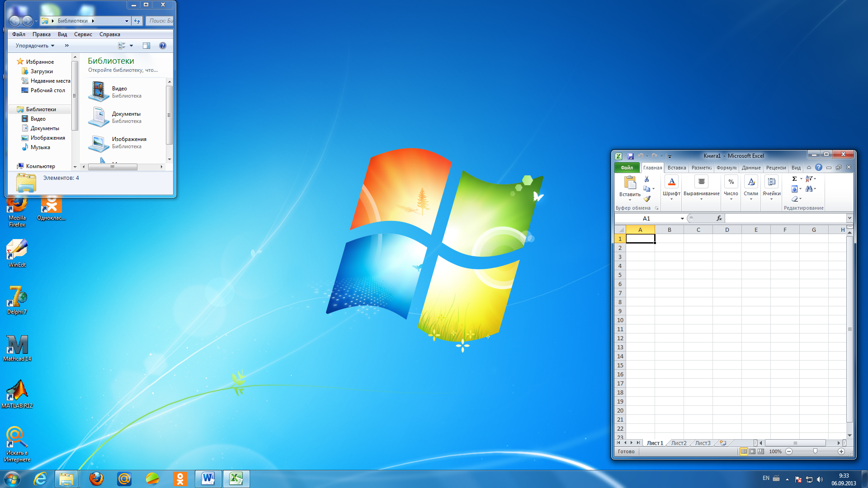Click the insert function fx icon
Screen dimensions: 868x488
tap(719, 218)
